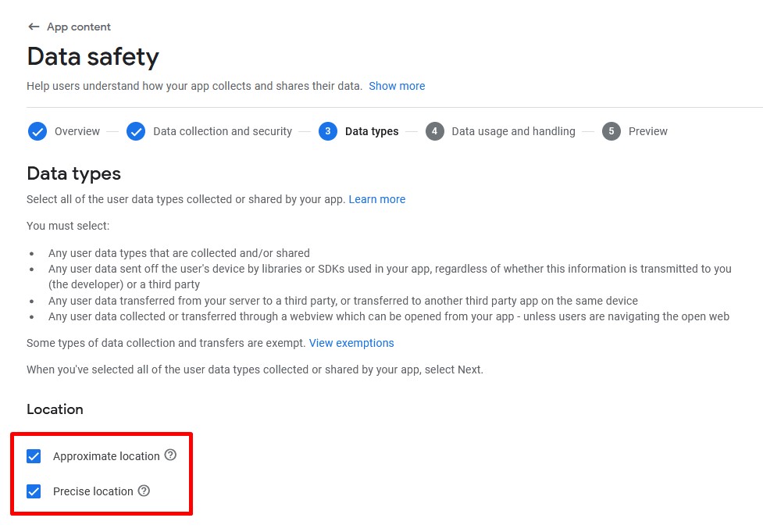763x532 pixels.
Task: Open the View exemptions link
Action: click(351, 343)
